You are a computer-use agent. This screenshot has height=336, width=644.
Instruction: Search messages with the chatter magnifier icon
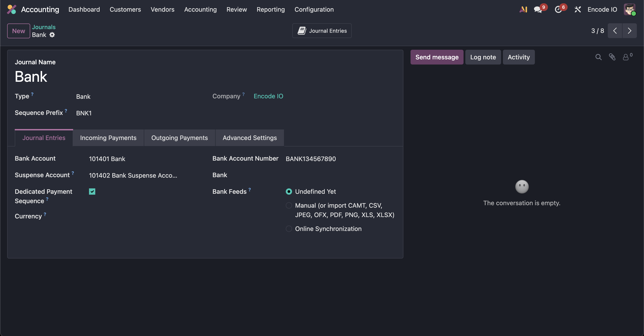click(x=598, y=57)
